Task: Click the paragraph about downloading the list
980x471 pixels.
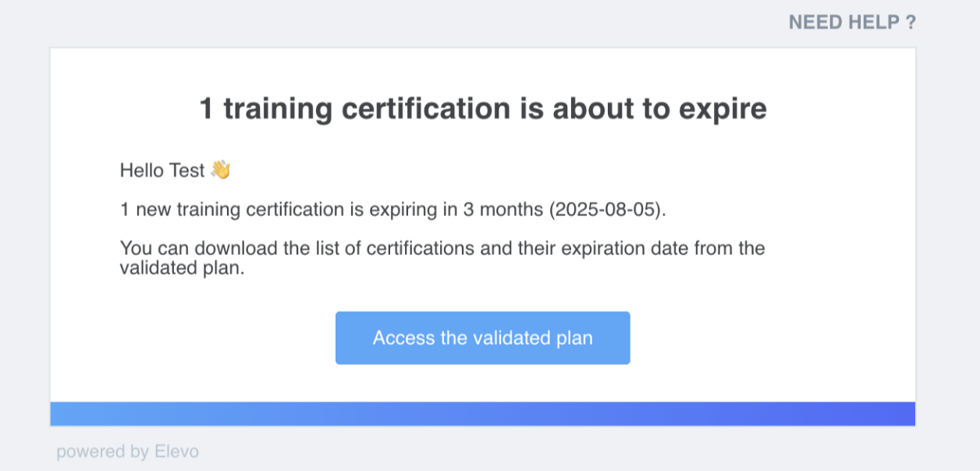Action: tap(442, 258)
